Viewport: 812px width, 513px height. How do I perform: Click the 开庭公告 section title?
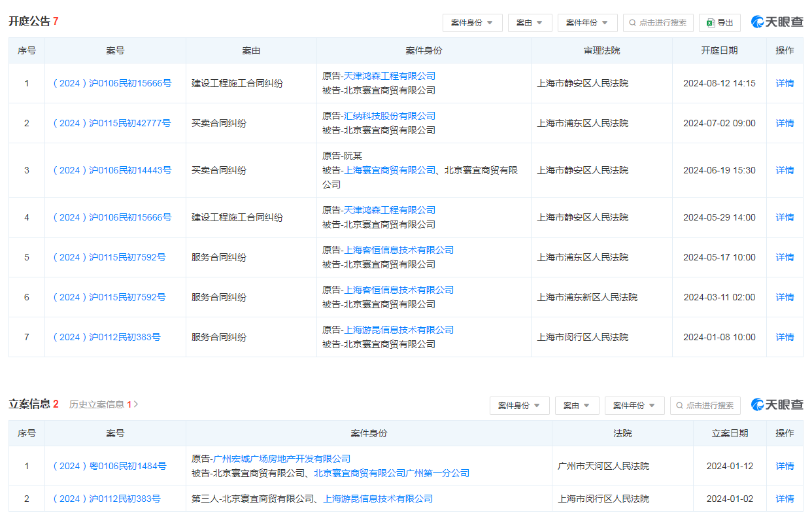click(x=29, y=22)
